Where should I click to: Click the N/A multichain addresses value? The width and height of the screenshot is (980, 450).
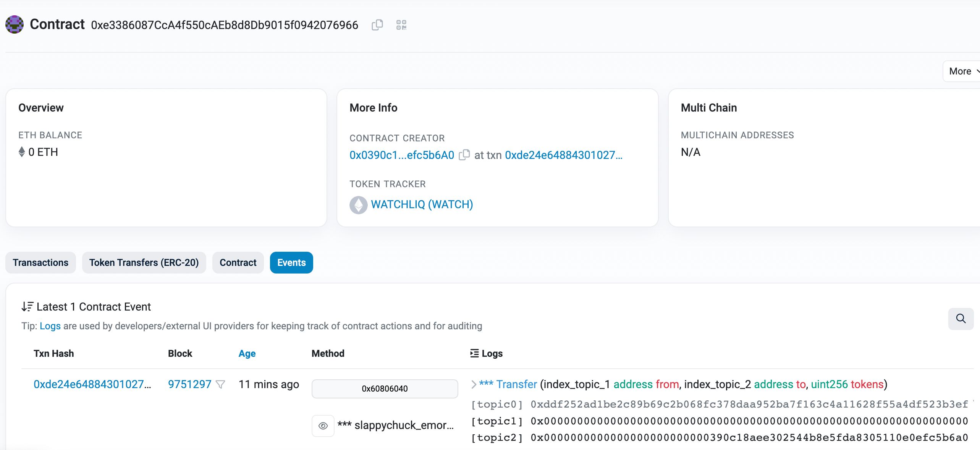pos(691,152)
